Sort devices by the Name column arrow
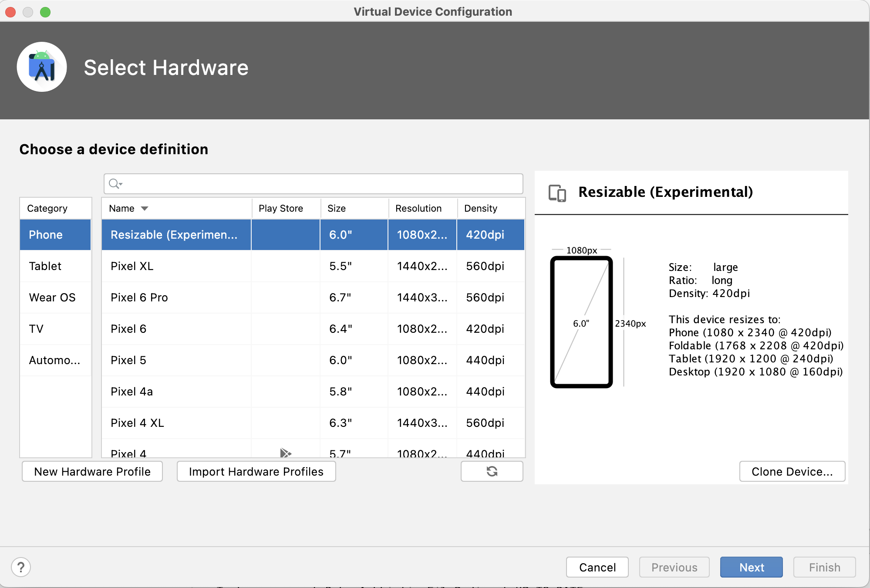 (x=145, y=209)
